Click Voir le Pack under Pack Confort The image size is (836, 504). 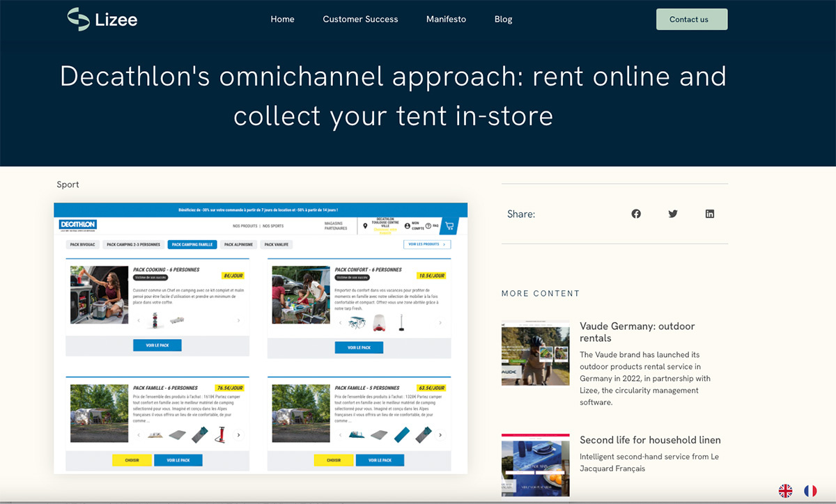[x=359, y=347]
